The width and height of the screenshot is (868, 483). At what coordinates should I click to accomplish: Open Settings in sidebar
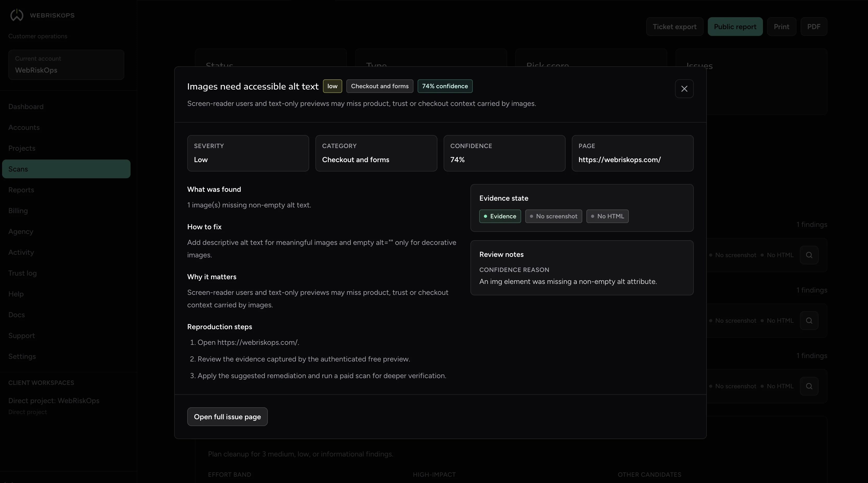pos(66,357)
